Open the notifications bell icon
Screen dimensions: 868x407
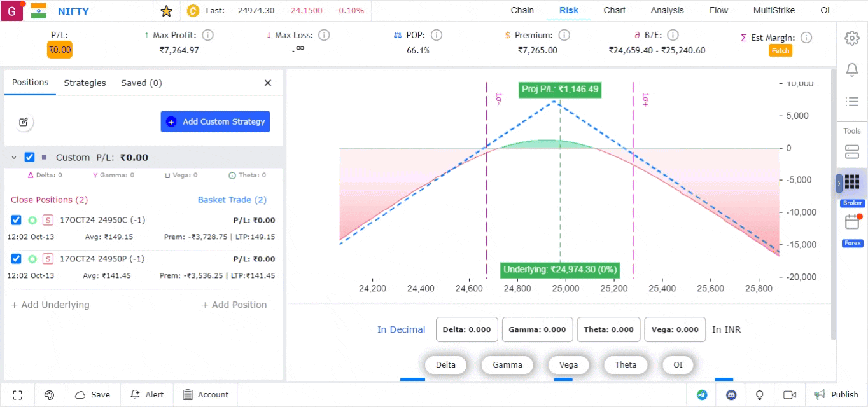(852, 70)
